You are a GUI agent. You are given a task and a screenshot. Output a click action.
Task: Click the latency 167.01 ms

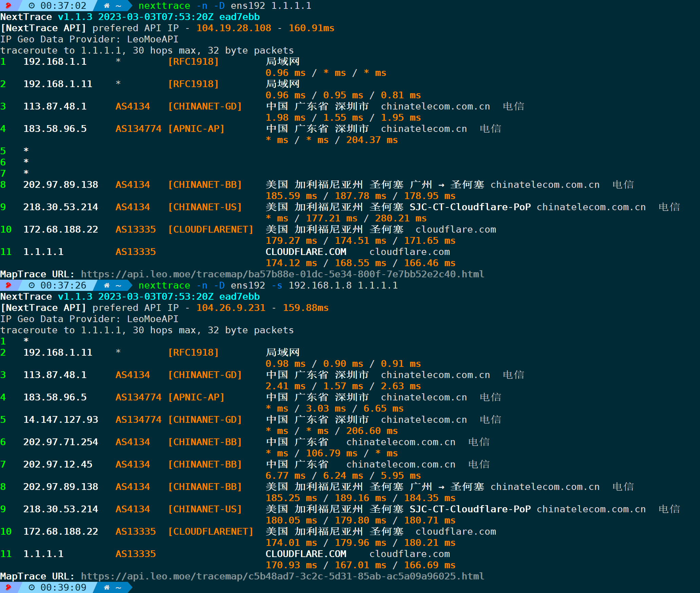click(x=360, y=565)
